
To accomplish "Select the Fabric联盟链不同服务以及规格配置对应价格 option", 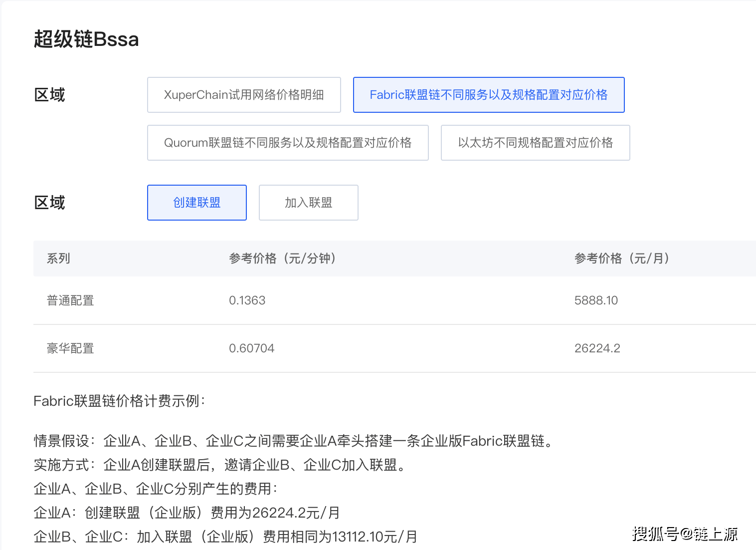I will click(488, 95).
